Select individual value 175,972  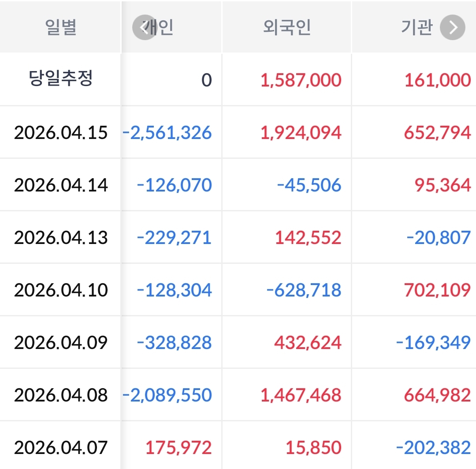pos(178,447)
